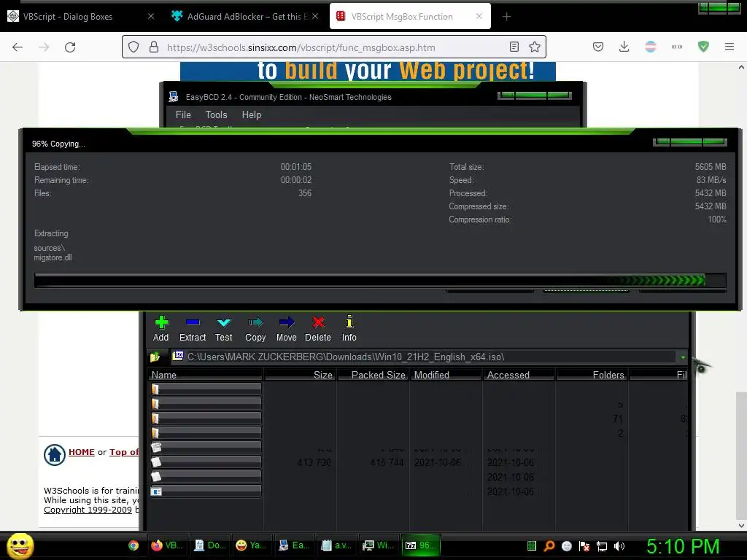Image resolution: width=747 pixels, height=560 pixels.
Task: Click the Extract icon in 7-Zip toolbar
Action: [193, 323]
